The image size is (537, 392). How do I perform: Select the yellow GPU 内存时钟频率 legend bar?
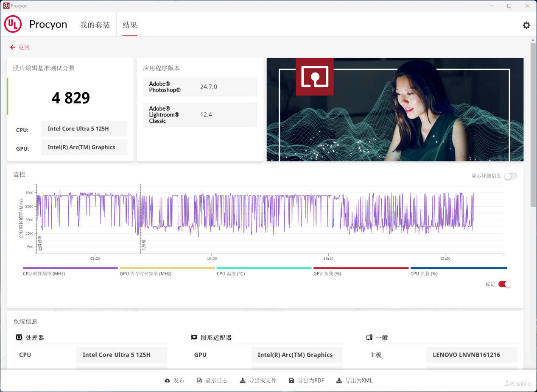(x=167, y=268)
